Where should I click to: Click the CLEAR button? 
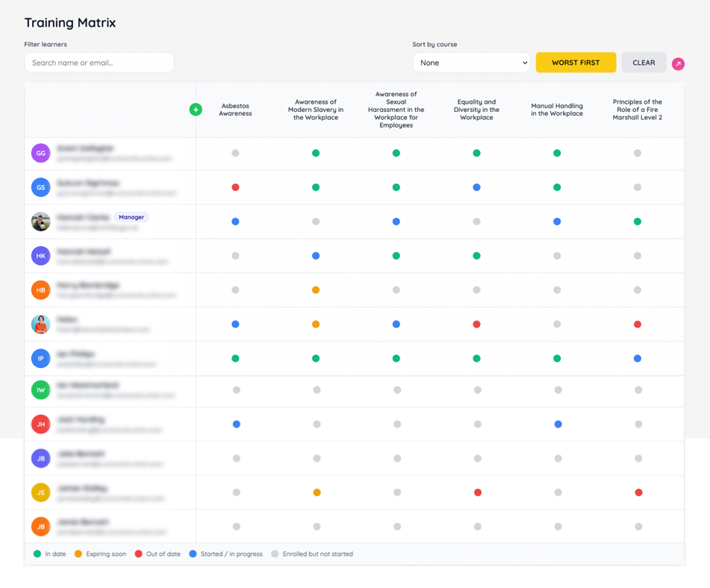(x=644, y=63)
